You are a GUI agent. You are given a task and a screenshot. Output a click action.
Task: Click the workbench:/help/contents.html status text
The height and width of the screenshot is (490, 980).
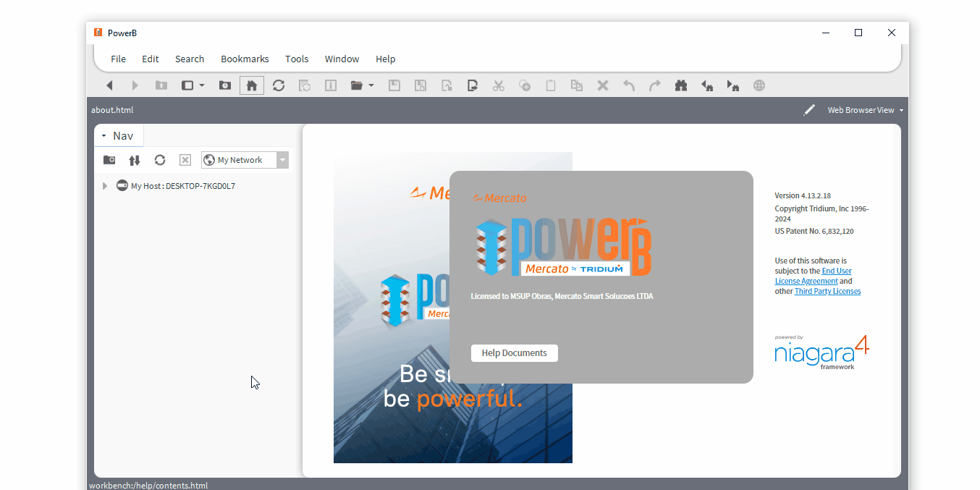(x=148, y=486)
